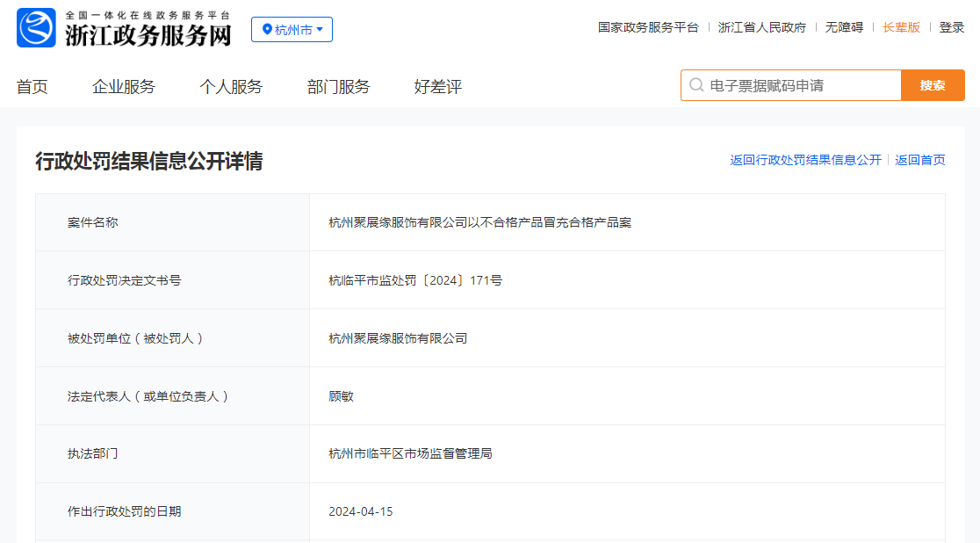Select the 被处罚单位（被处罚人） label
The height and width of the screenshot is (543, 980).
point(135,338)
